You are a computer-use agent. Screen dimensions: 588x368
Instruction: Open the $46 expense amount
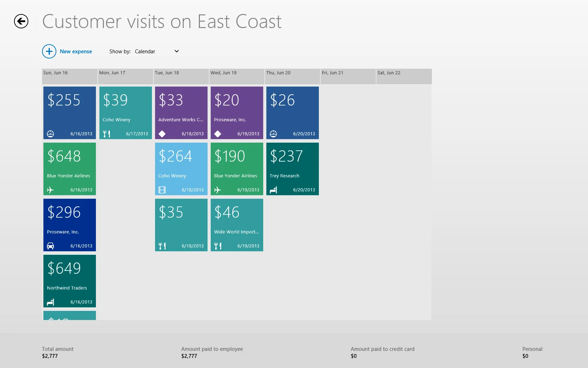(227, 212)
